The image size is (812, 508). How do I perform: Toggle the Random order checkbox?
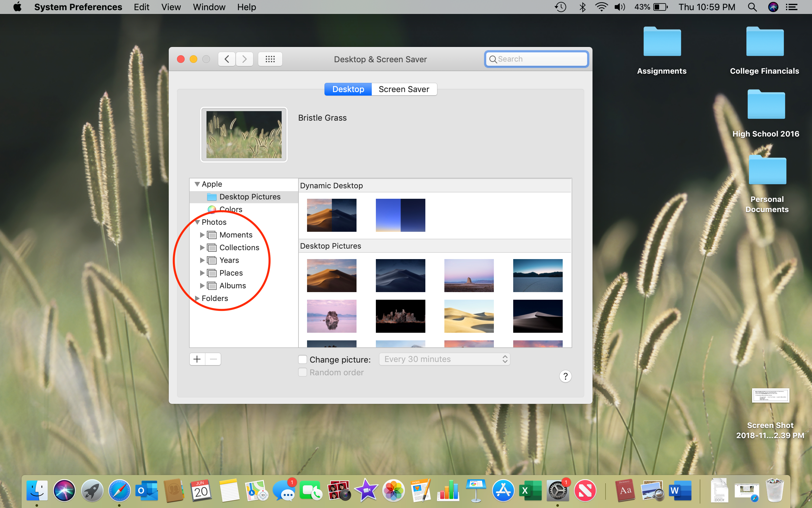(x=302, y=372)
